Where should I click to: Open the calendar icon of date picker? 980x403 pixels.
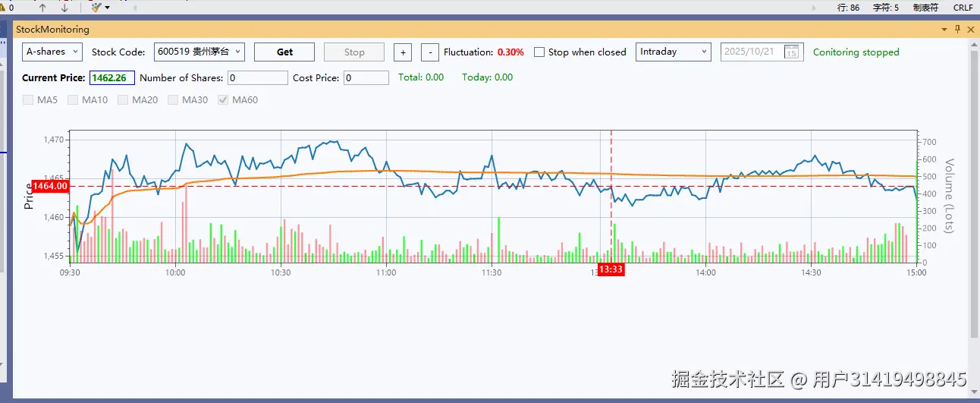791,52
